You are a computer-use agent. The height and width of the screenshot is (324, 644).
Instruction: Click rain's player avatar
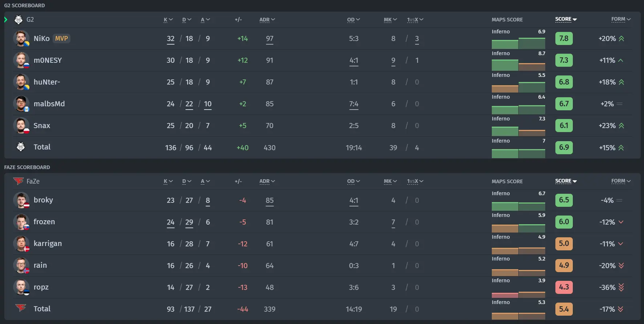coord(21,266)
